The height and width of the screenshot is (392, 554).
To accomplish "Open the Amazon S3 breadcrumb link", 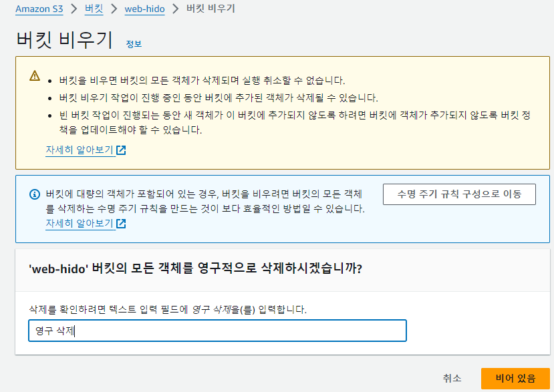I will click(39, 9).
